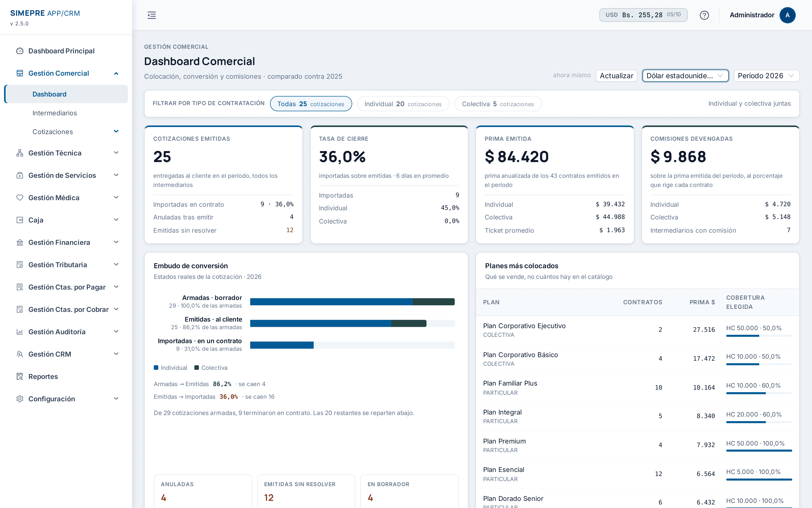Click the Configuración gear icon
Viewport: 812px width, 508px height.
pos(20,399)
